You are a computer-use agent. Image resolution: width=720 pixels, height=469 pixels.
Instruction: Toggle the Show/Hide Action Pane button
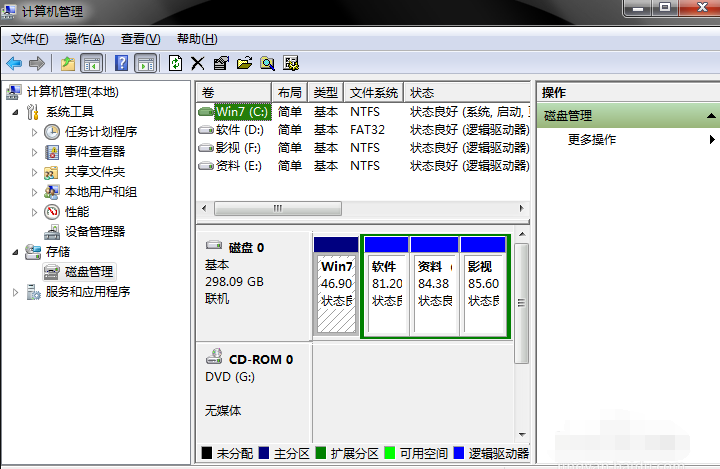coord(145,63)
